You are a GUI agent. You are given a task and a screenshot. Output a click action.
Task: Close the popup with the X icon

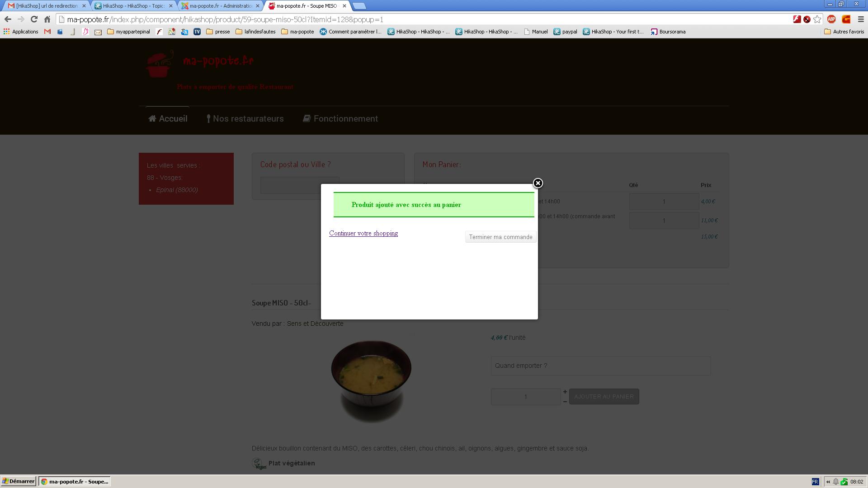(538, 183)
